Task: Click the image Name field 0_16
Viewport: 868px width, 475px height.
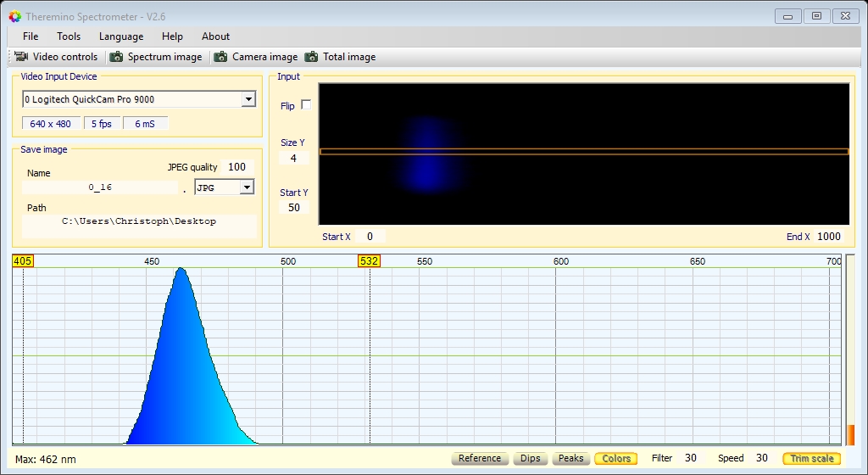Action: pos(100,187)
